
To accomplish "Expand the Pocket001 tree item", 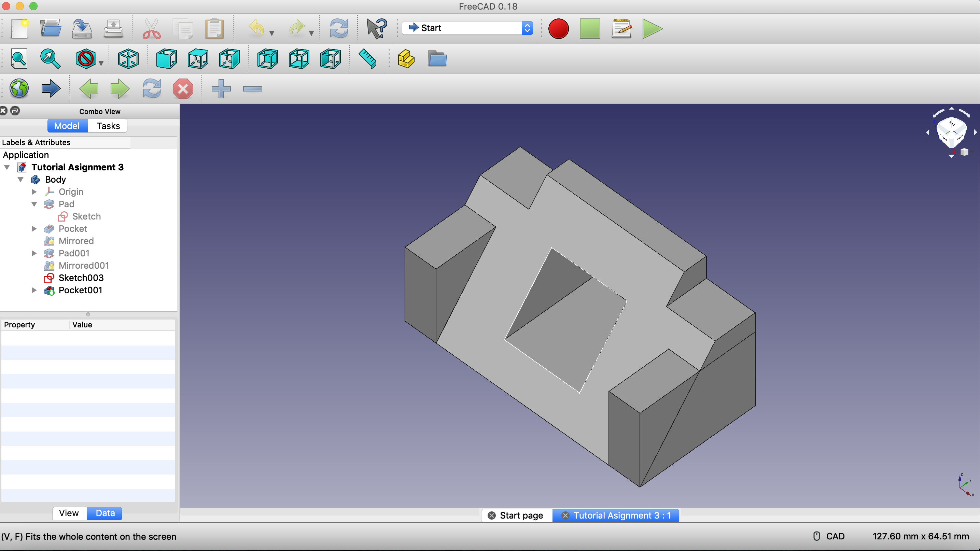I will click(34, 291).
